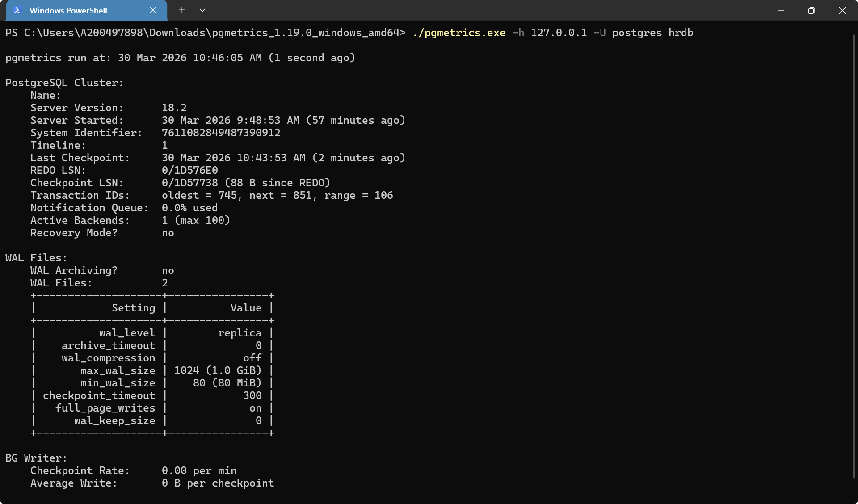Image resolution: width=858 pixels, height=504 pixels.
Task: Expand the new tab profile dropdown
Action: (202, 10)
